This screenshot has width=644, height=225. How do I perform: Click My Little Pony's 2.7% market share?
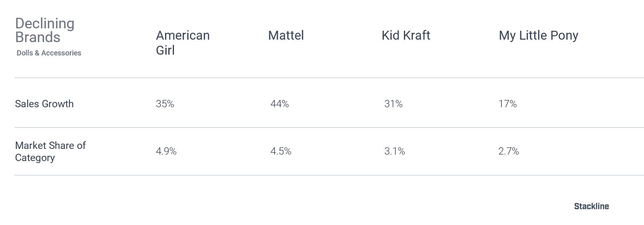tap(509, 151)
